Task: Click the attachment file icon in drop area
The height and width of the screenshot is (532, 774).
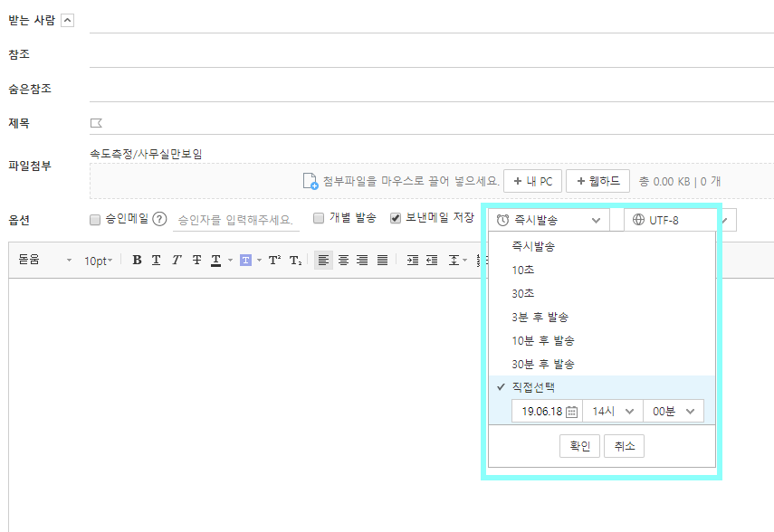Action: point(310,181)
